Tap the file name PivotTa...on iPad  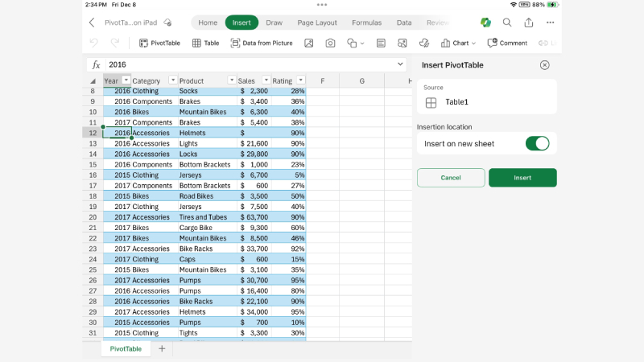(130, 23)
